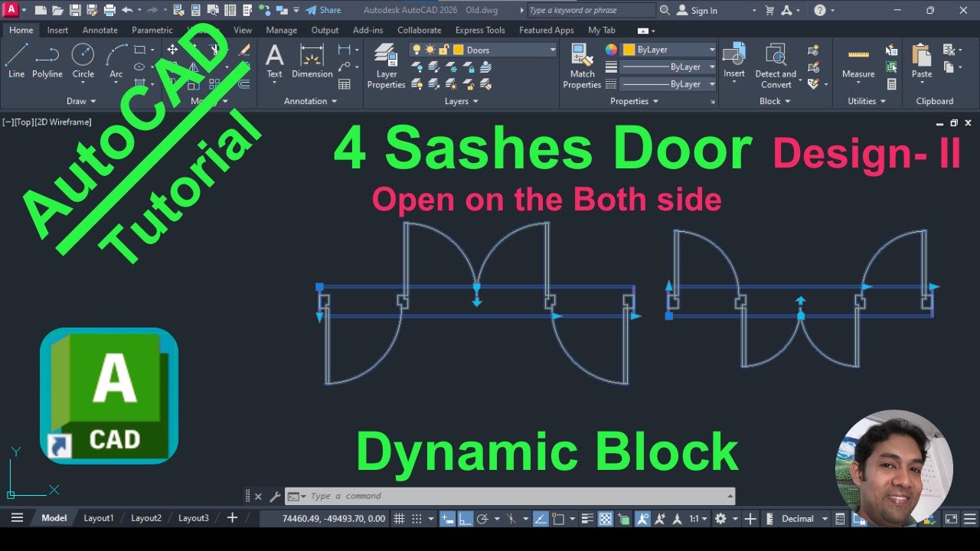Screen dimensions: 980x551
Task: Click Detect and Convert block tool
Action: 776,67
